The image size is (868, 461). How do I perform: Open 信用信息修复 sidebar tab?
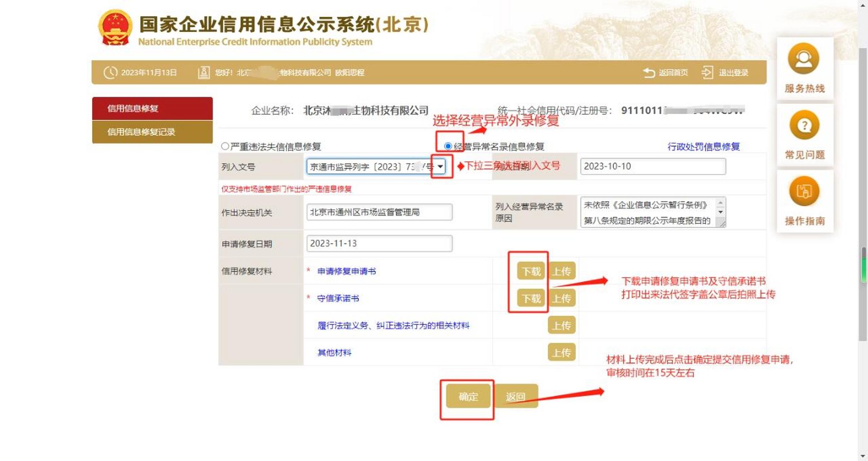click(x=152, y=108)
